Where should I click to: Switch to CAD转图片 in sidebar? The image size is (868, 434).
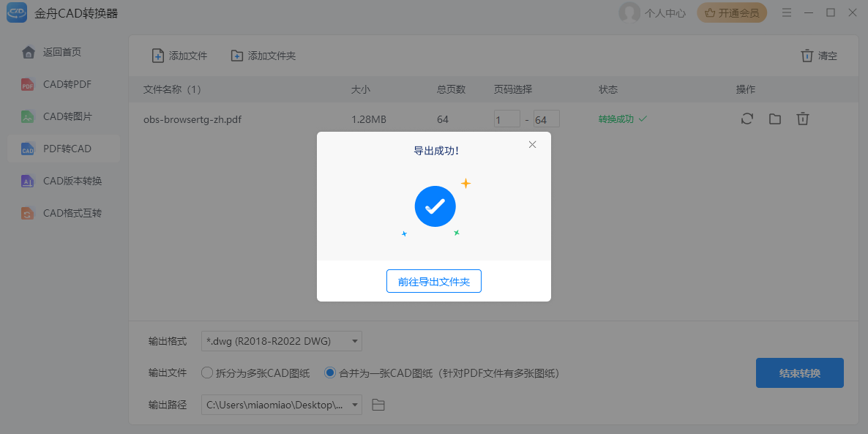67,116
